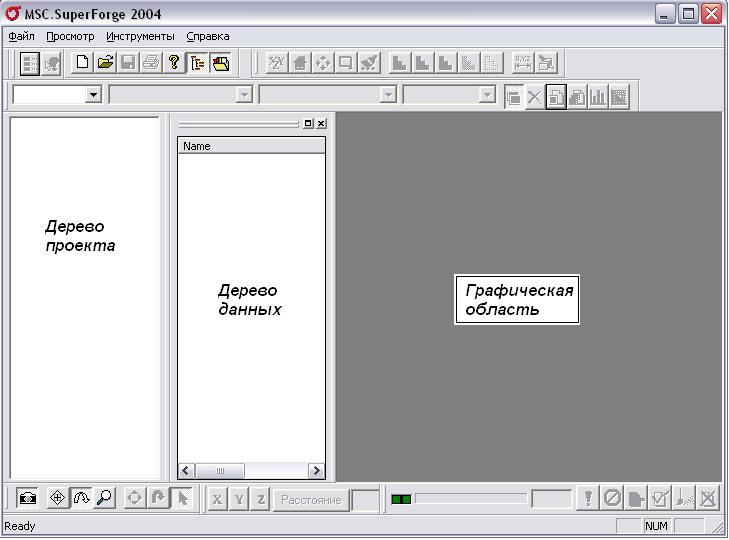Click the X2Y axis view icon

277,63
